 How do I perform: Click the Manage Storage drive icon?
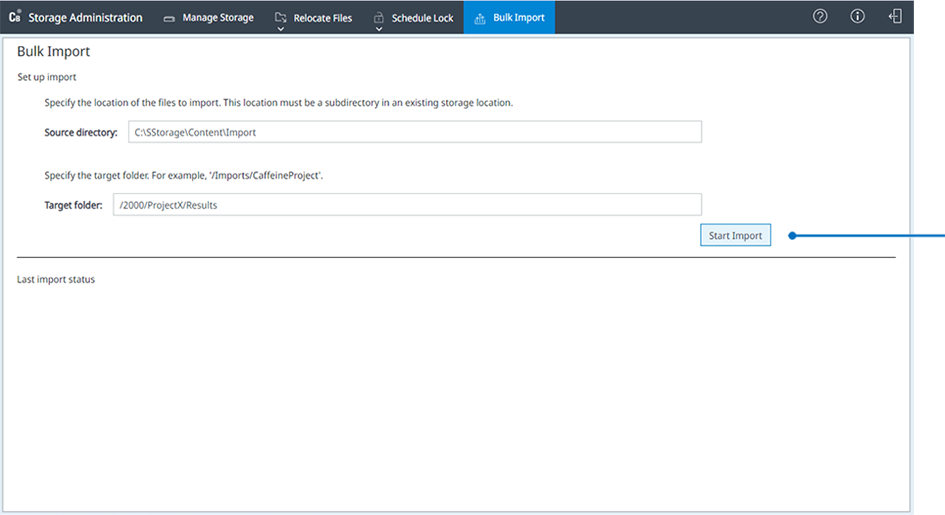point(170,18)
